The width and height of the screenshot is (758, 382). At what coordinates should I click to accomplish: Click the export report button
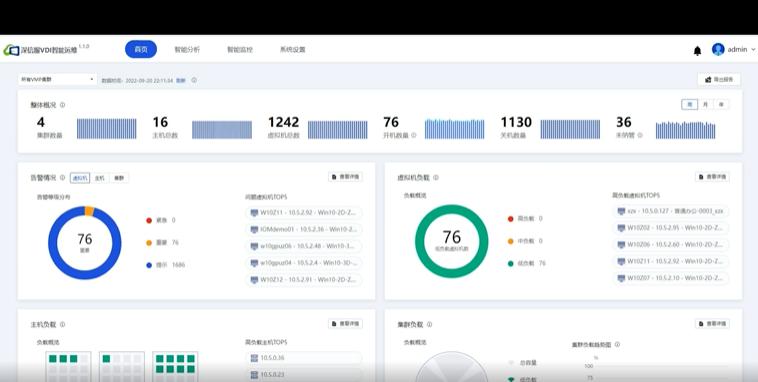coord(719,79)
